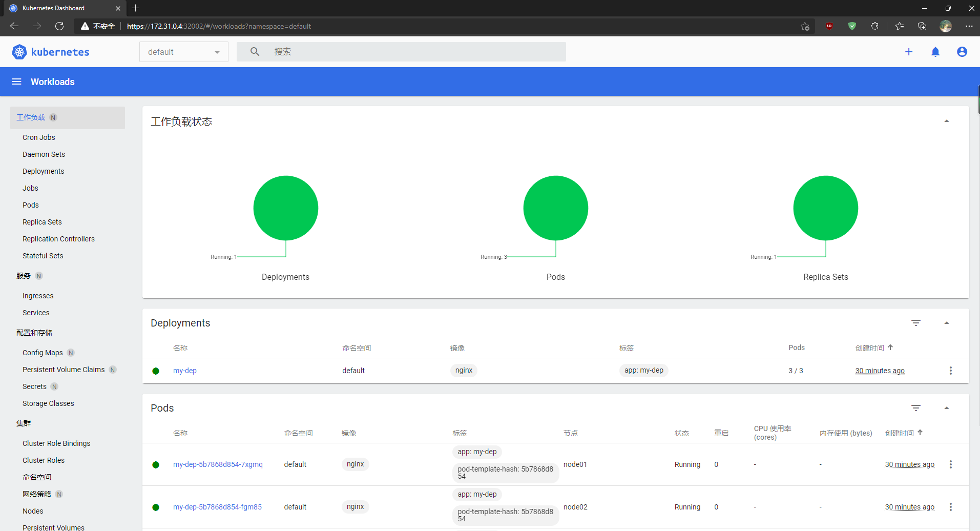
Task: Open the user account avatar menu
Action: click(962, 52)
